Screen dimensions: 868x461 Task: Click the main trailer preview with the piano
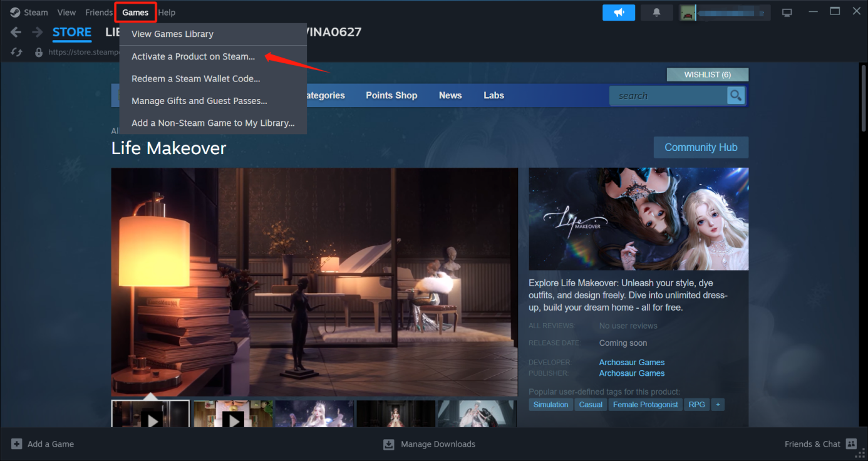pyautogui.click(x=314, y=282)
